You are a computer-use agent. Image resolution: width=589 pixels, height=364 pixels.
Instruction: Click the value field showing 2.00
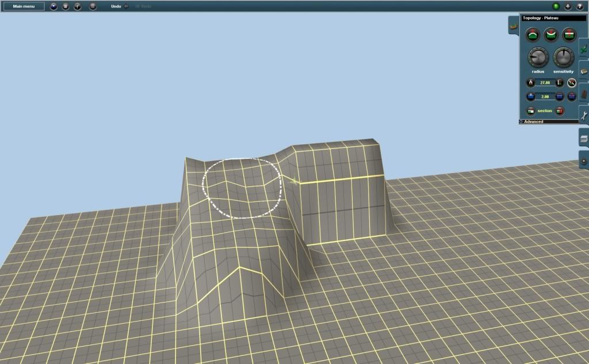tap(545, 97)
